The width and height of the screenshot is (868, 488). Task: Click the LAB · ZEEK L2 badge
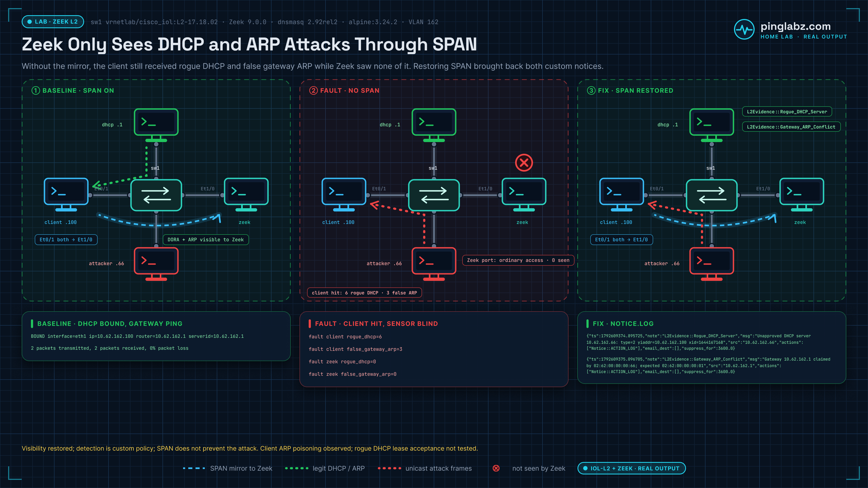pyautogui.click(x=53, y=22)
